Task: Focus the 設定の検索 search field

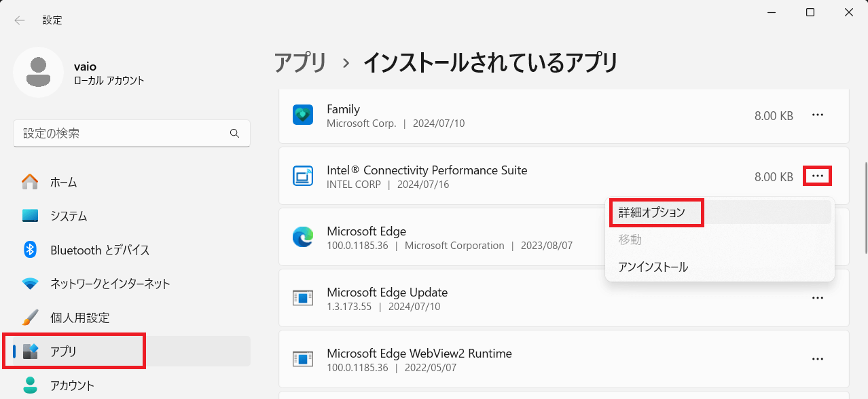Action: pos(132,133)
